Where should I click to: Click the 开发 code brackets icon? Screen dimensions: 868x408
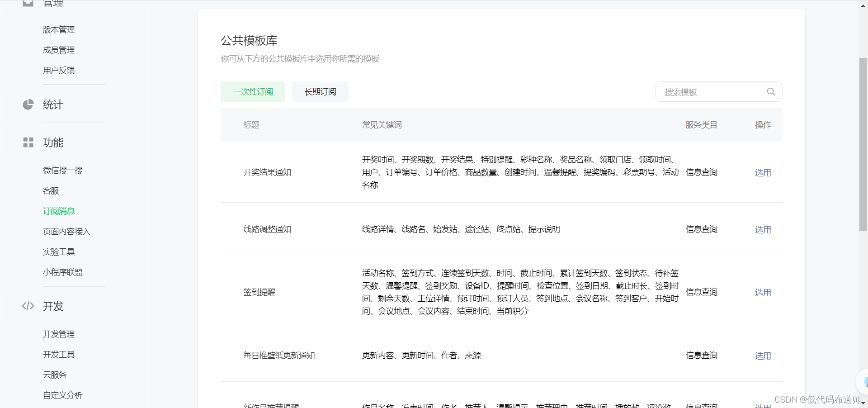click(28, 306)
